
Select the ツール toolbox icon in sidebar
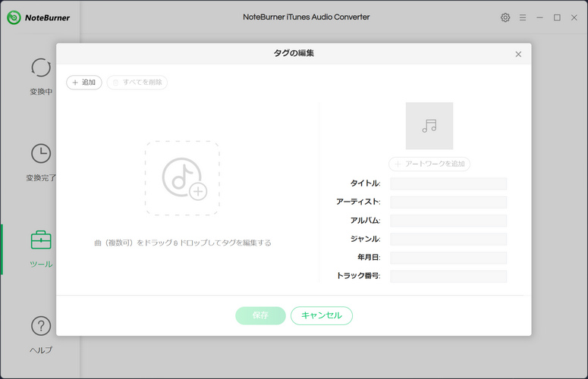tap(41, 240)
